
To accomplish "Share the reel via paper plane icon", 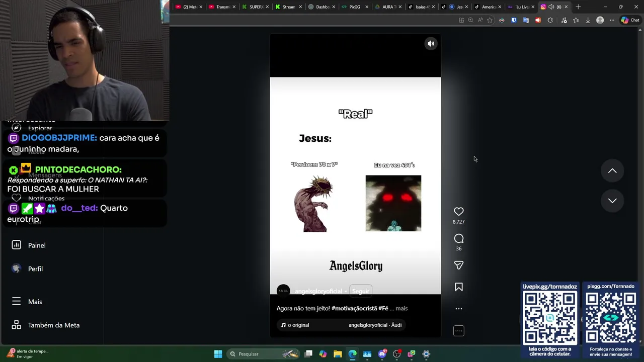I will [458, 265].
